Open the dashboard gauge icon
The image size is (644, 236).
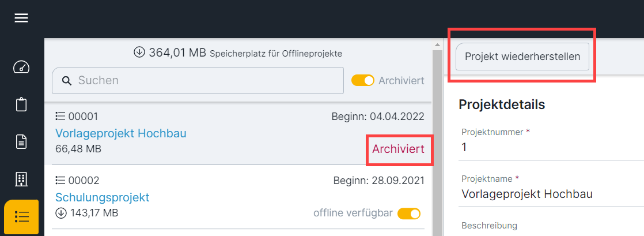coord(21,67)
